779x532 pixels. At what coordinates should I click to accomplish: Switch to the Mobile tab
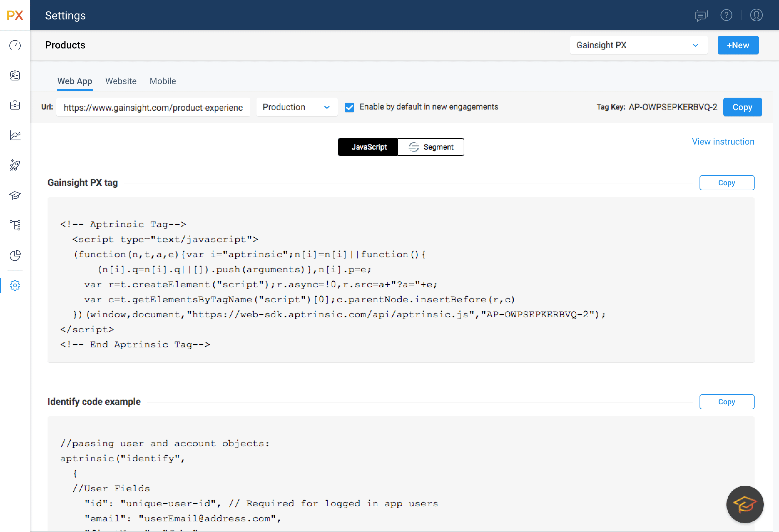click(x=163, y=81)
